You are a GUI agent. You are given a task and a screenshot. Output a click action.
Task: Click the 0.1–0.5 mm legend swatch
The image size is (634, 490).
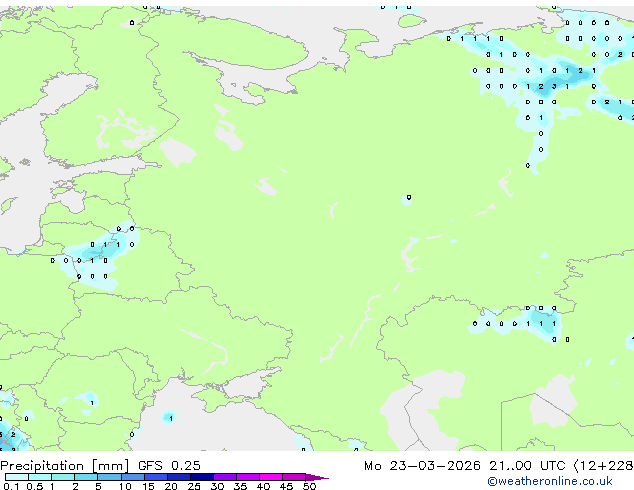click(x=17, y=477)
